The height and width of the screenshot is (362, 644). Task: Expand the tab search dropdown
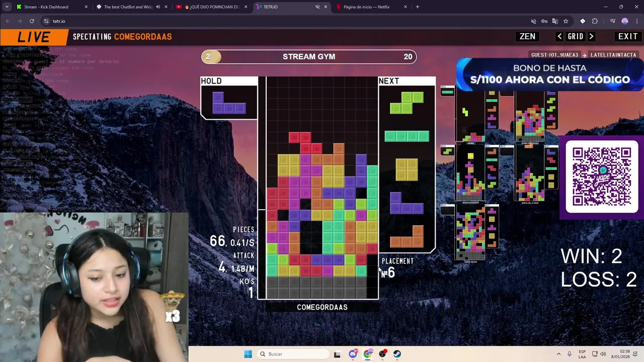pos(7,7)
